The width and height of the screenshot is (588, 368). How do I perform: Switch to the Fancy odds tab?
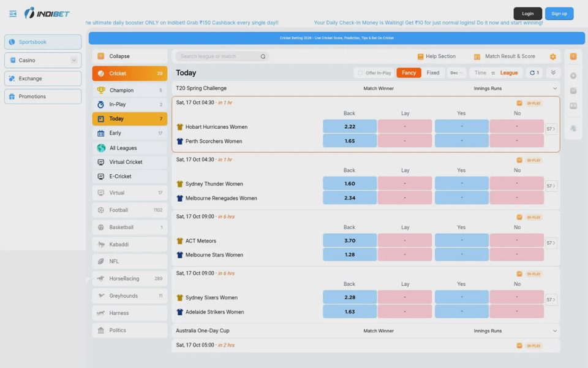click(409, 73)
